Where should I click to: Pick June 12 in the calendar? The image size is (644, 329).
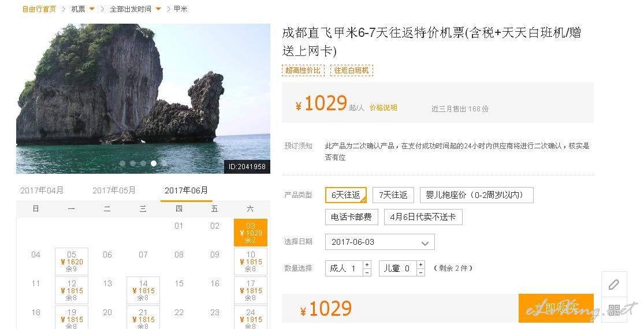click(72, 290)
